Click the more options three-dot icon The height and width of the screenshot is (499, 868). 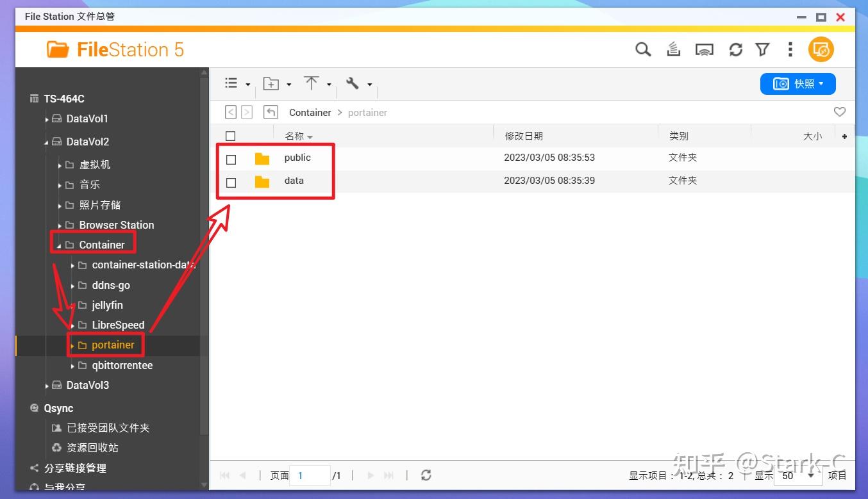tap(790, 49)
